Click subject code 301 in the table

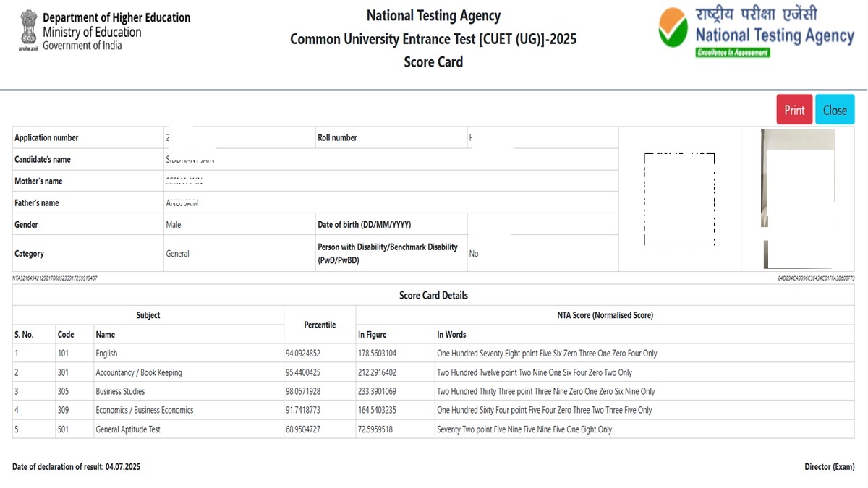pyautogui.click(x=65, y=372)
